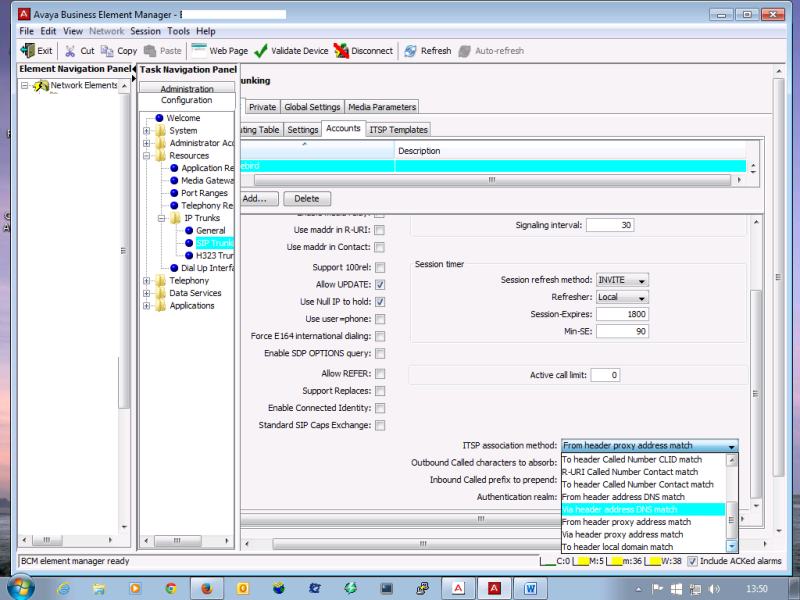The image size is (800, 600).
Task: Click the Validate Device checkmark icon
Action: [x=261, y=51]
